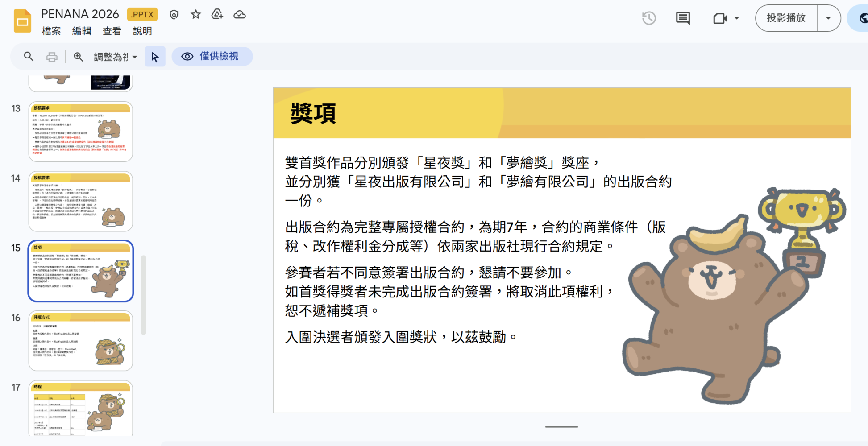The width and height of the screenshot is (868, 446).
Task: Open the 檔案 menu
Action: pos(51,31)
